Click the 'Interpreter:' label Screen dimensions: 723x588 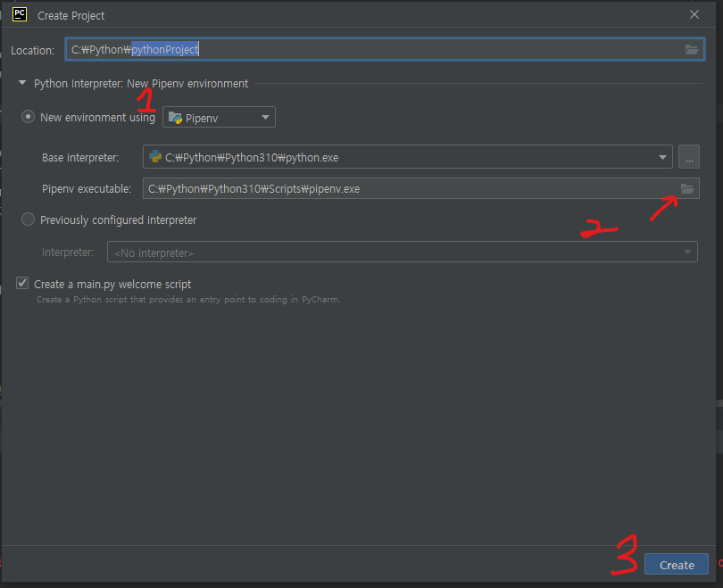68,253
